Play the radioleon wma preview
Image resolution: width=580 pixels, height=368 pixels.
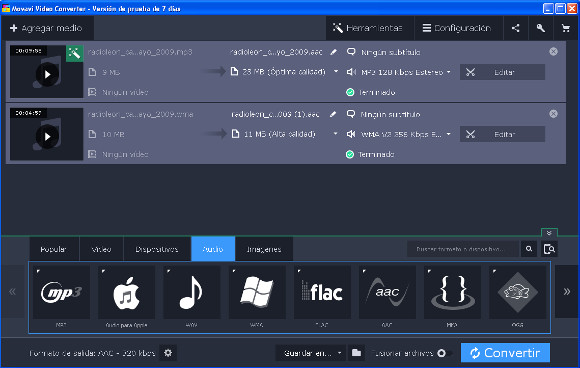[47, 136]
